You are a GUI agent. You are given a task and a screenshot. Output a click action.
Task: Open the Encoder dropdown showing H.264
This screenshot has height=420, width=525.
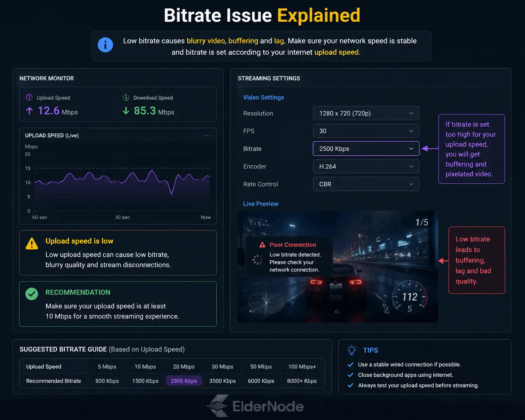tap(366, 167)
